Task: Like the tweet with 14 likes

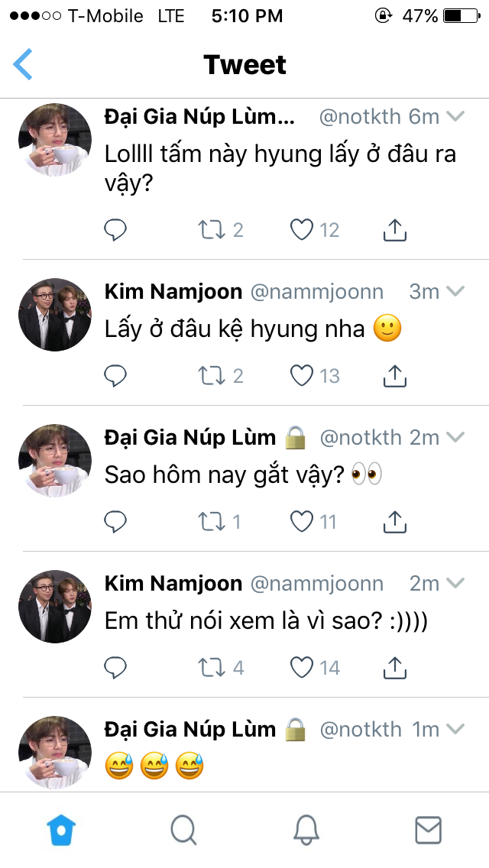Action: pyautogui.click(x=303, y=667)
